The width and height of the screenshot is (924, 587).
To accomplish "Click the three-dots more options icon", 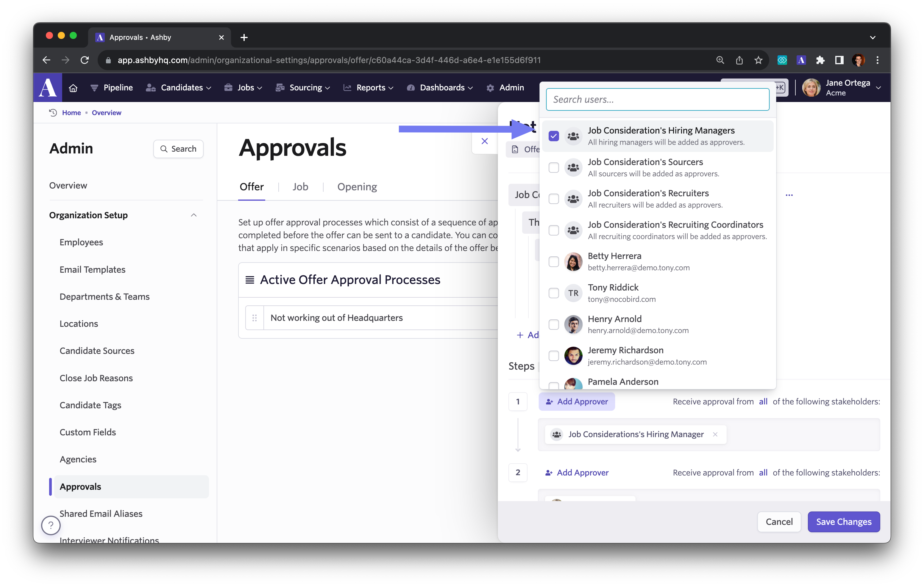I will pos(789,195).
